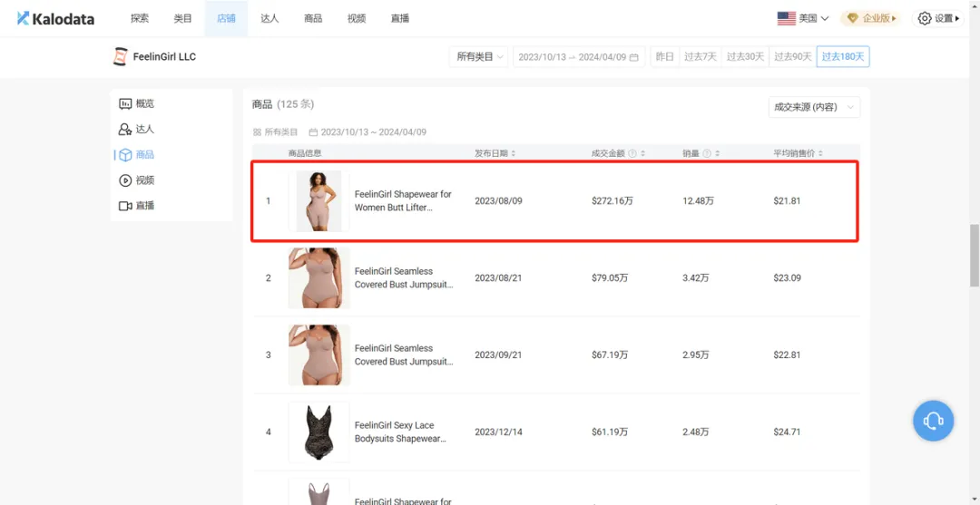Sort products by 发布日期 column arrows

(x=514, y=153)
